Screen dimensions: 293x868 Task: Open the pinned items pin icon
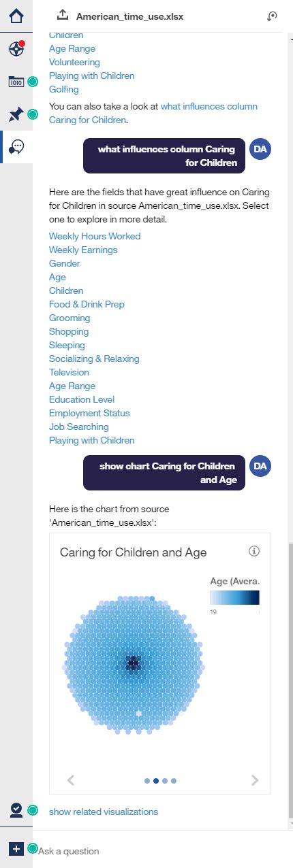click(16, 114)
